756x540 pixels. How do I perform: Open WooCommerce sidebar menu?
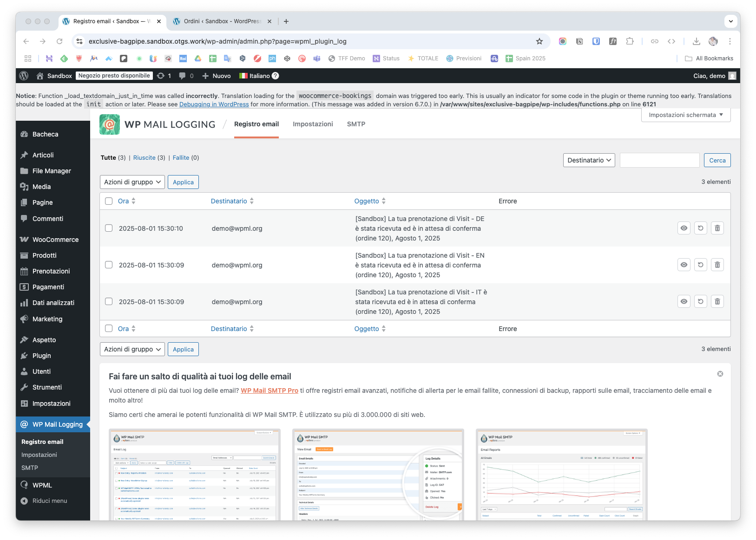[53, 240]
